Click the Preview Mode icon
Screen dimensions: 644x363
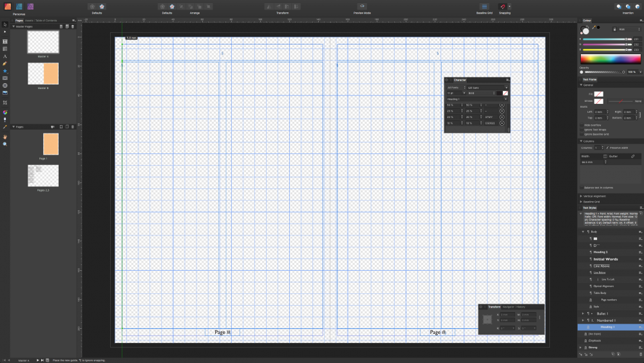coord(362,6)
